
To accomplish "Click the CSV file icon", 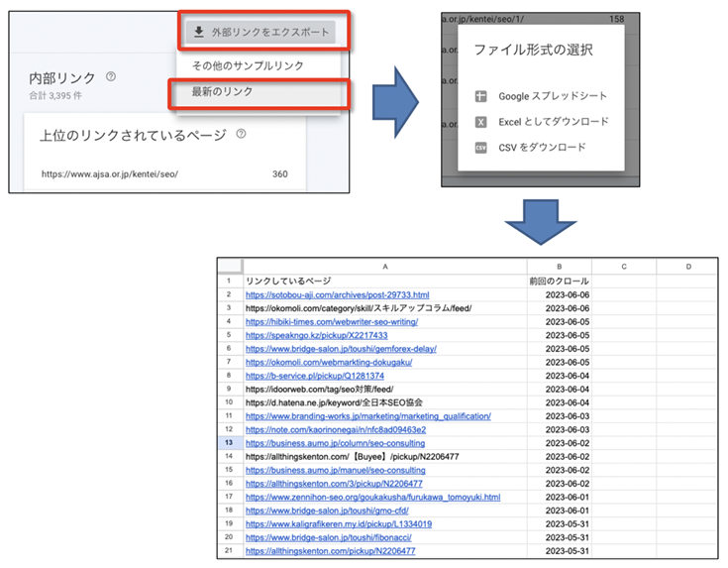I will pyautogui.click(x=480, y=148).
